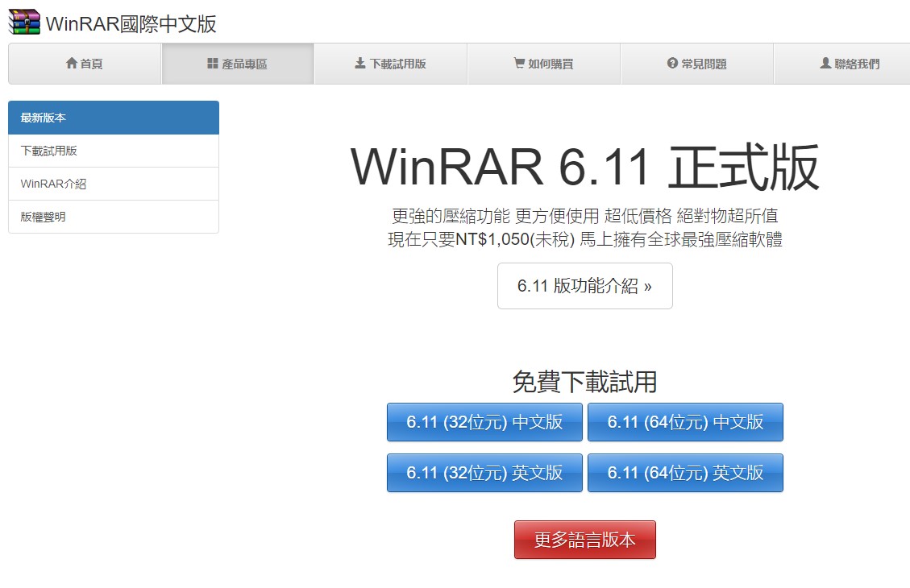Download 6.11 (64位元) 英文版
910x588 pixels.
click(685, 473)
